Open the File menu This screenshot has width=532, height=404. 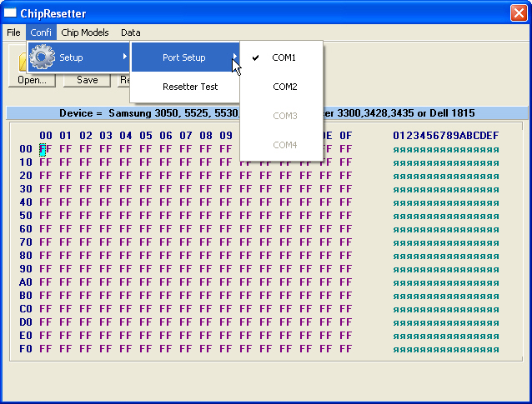pyautogui.click(x=13, y=32)
